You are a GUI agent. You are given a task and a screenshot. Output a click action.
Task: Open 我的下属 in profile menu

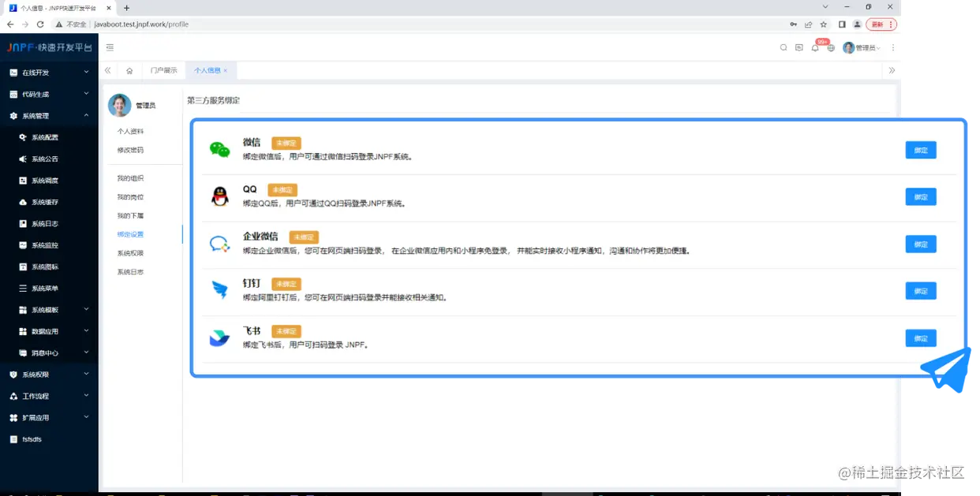130,216
